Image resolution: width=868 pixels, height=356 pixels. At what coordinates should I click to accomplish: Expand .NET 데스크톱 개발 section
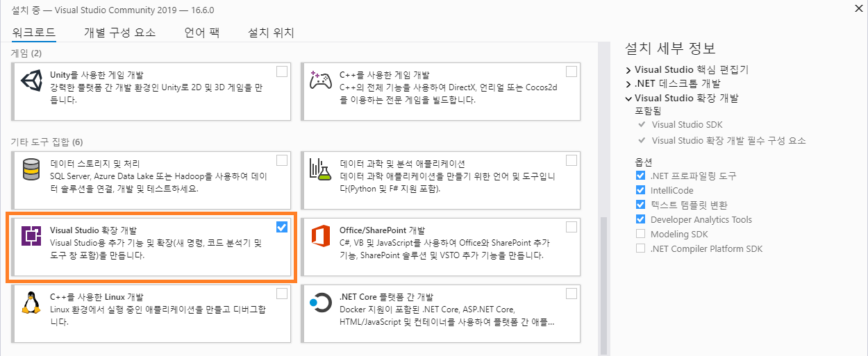[628, 84]
